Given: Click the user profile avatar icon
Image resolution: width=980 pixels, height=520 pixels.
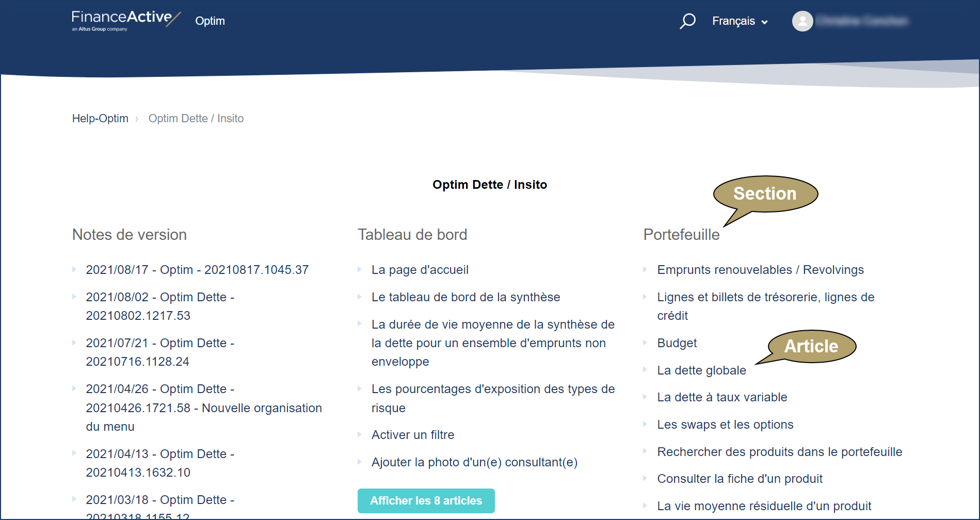Looking at the screenshot, I should point(802,21).
